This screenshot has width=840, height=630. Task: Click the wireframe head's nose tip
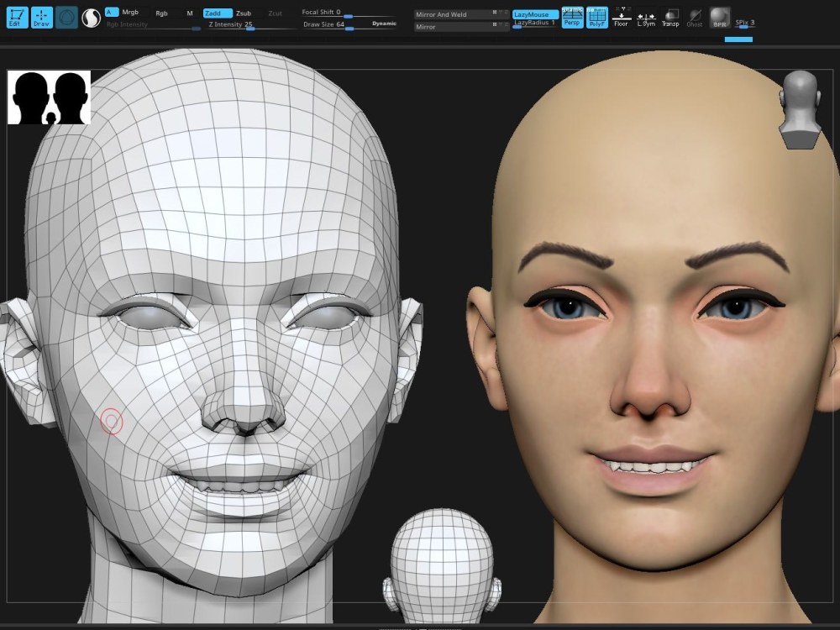click(x=244, y=412)
